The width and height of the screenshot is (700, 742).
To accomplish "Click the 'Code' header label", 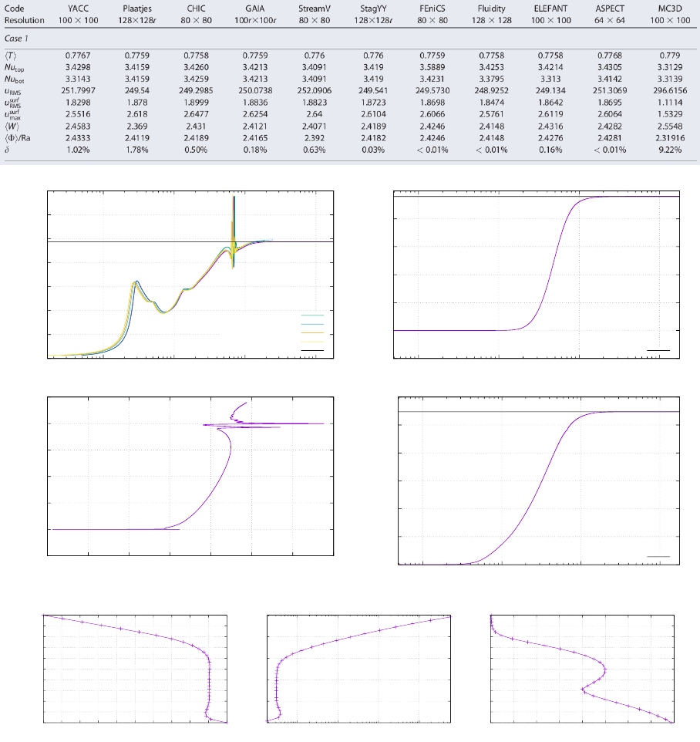I will pyautogui.click(x=14, y=8).
